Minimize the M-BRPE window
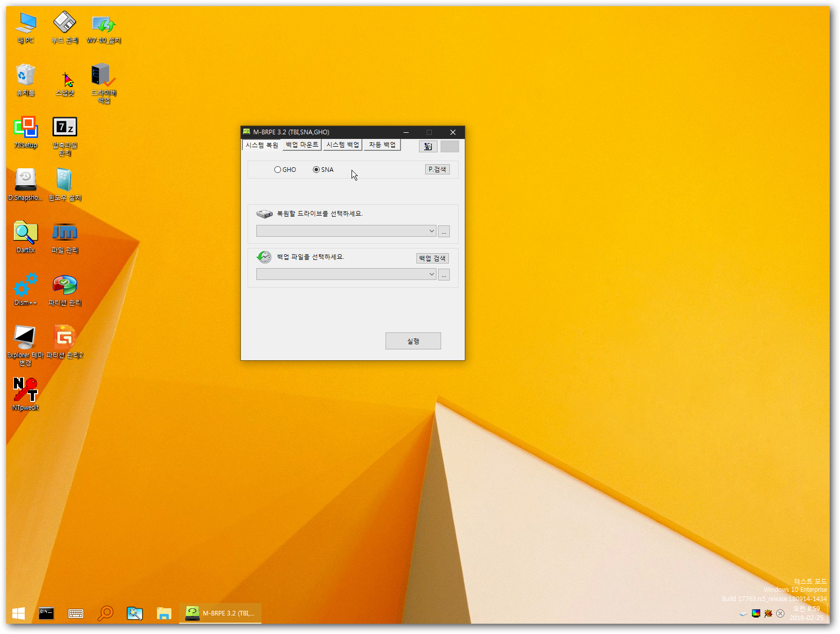The height and width of the screenshot is (634, 840). (x=406, y=132)
